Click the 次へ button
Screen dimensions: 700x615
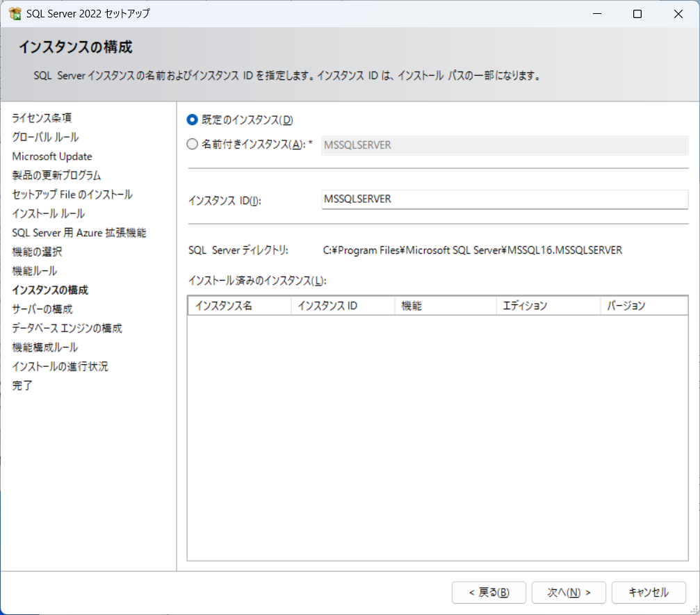[569, 593]
